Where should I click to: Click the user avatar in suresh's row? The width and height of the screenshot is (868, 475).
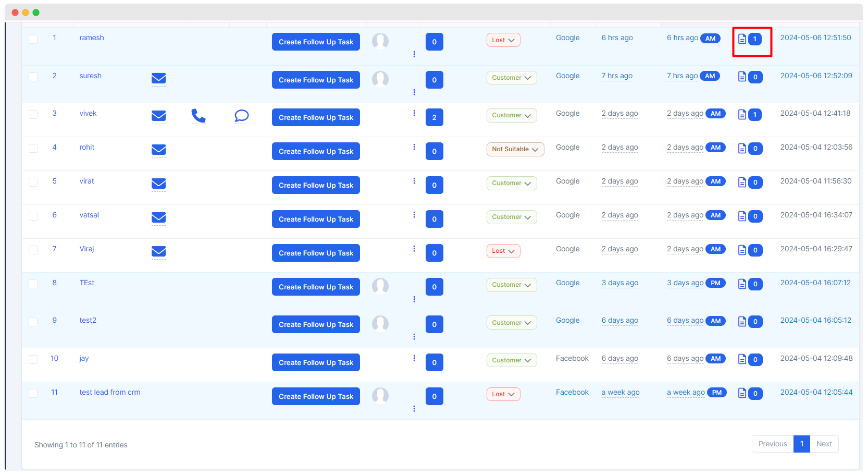tap(380, 79)
